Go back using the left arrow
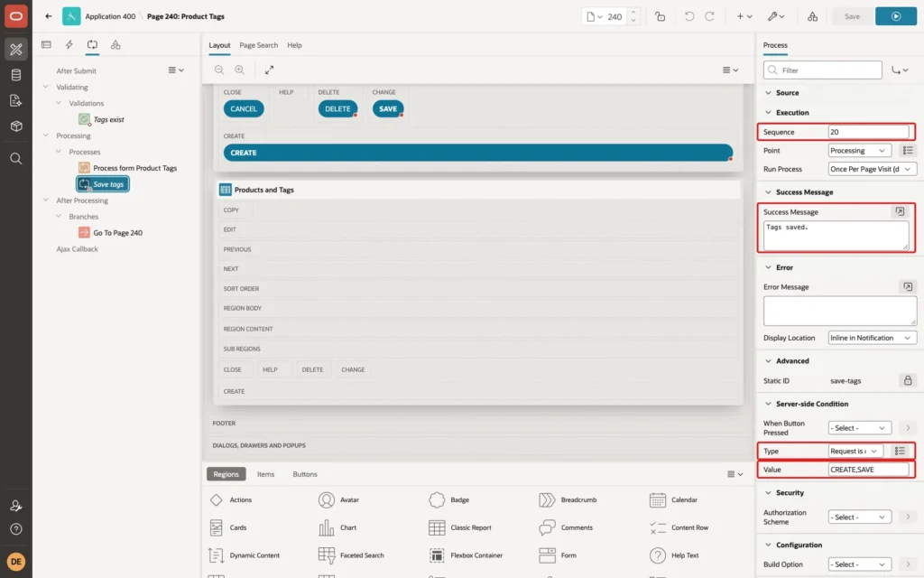This screenshot has width=924, height=578. coord(49,16)
